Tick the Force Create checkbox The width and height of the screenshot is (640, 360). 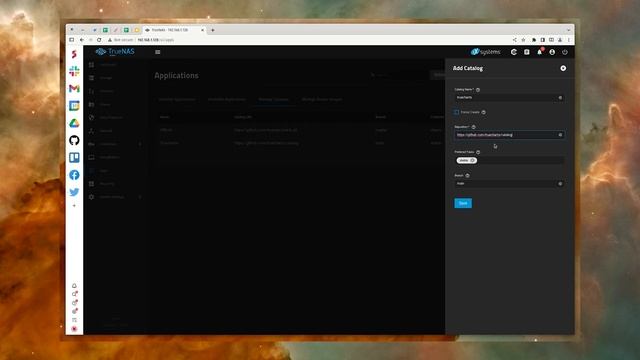[456, 112]
